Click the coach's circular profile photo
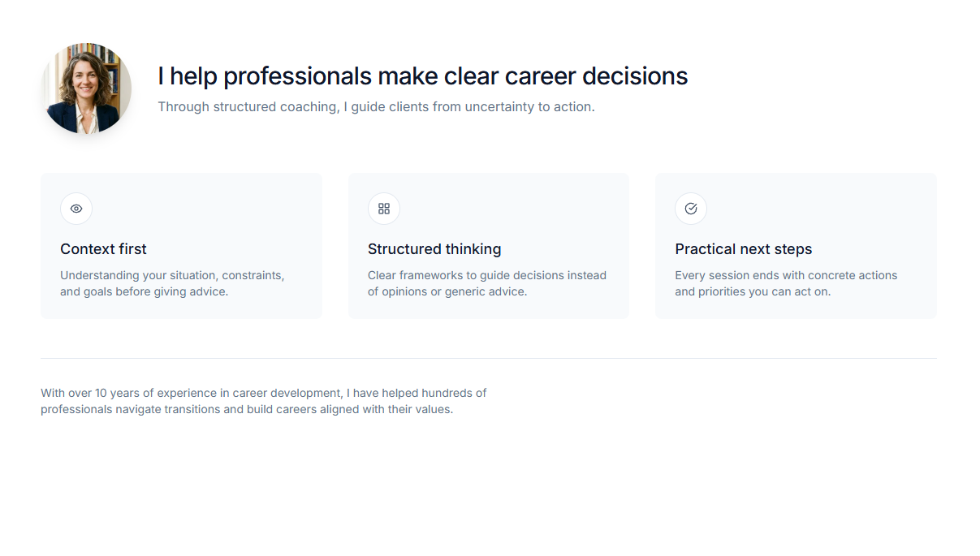 coord(86,88)
